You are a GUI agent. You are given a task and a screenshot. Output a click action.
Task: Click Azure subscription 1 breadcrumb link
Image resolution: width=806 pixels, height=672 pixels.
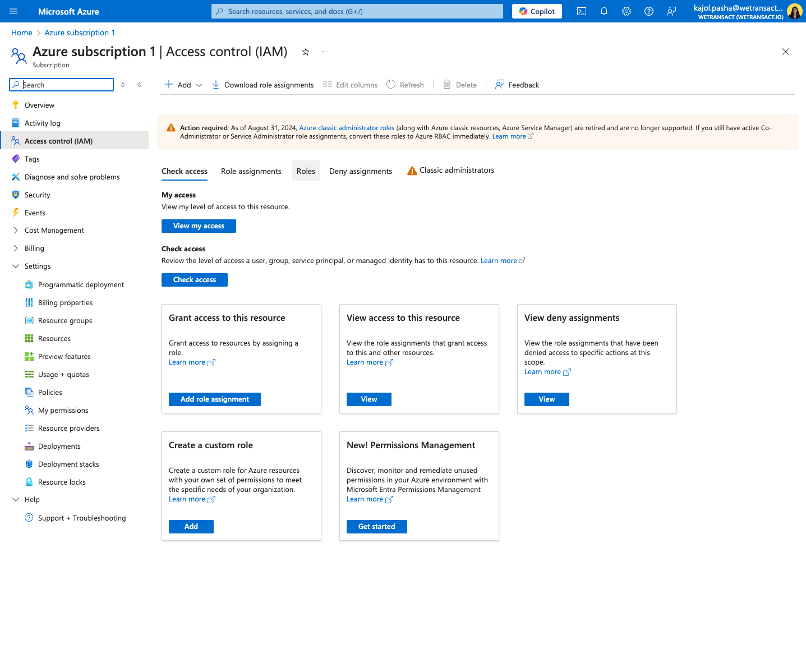[80, 33]
